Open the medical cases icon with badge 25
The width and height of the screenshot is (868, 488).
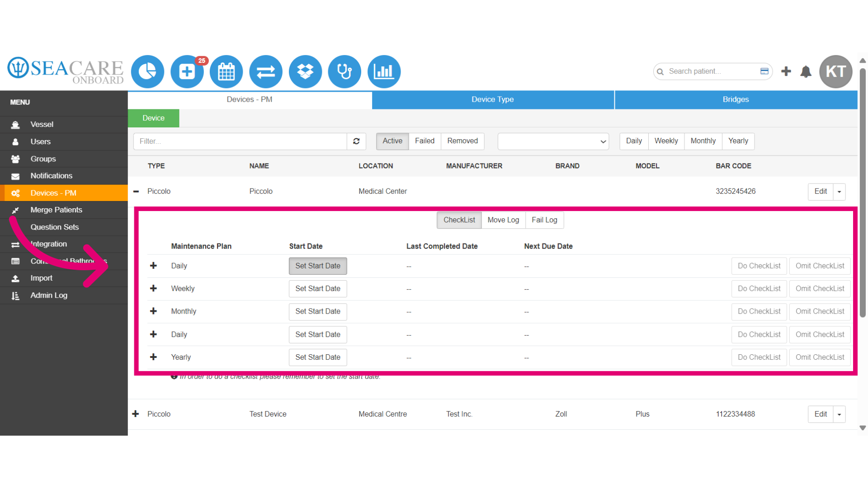[x=187, y=71]
